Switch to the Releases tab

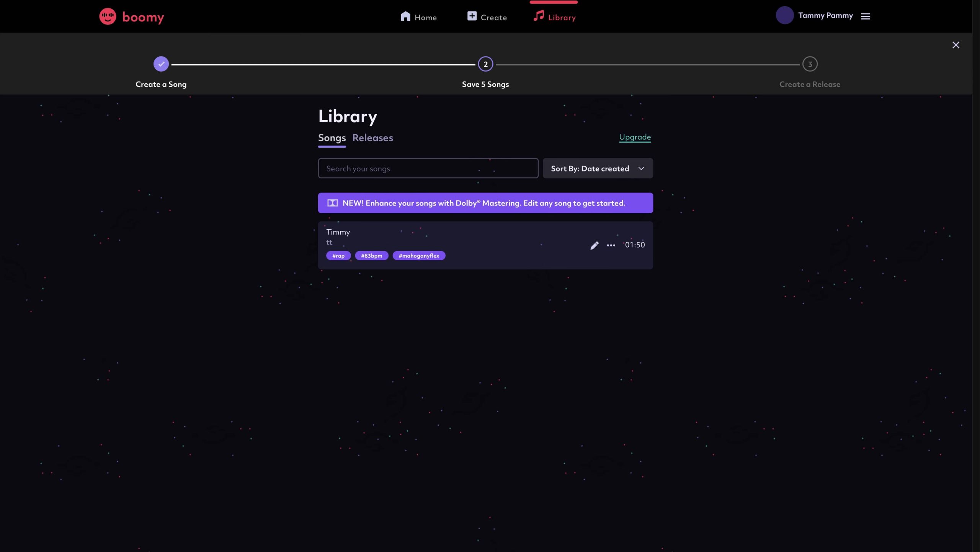pos(372,138)
